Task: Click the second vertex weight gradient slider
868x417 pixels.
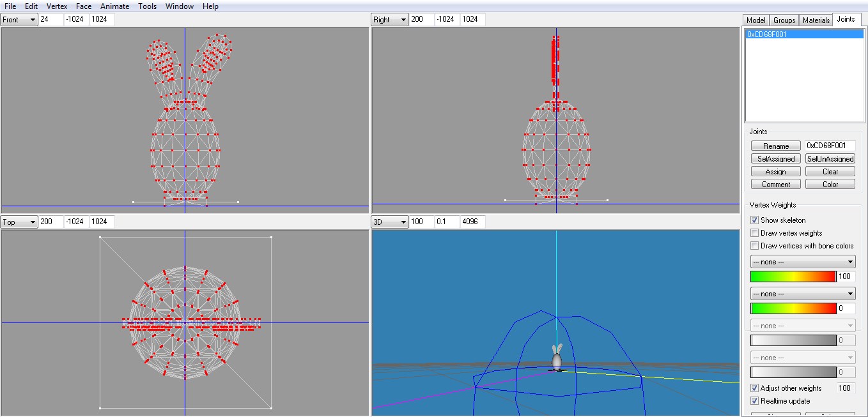Action: pyautogui.click(x=793, y=308)
